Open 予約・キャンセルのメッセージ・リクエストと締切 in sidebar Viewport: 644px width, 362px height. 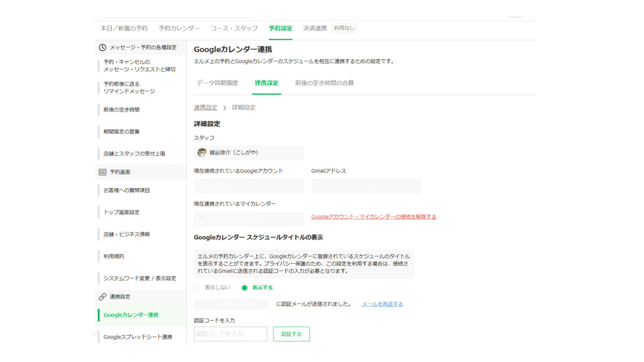click(x=140, y=66)
